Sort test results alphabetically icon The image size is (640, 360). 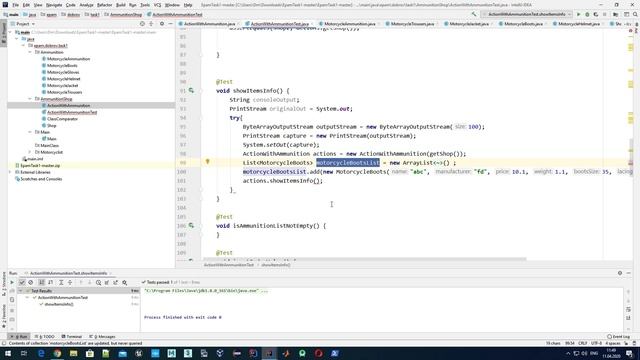point(42,282)
